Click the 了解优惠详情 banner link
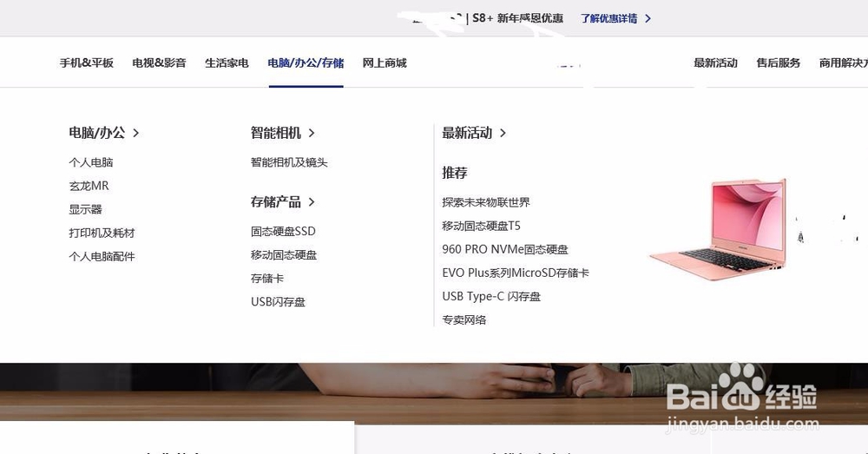This screenshot has height=454, width=868. tap(608, 18)
